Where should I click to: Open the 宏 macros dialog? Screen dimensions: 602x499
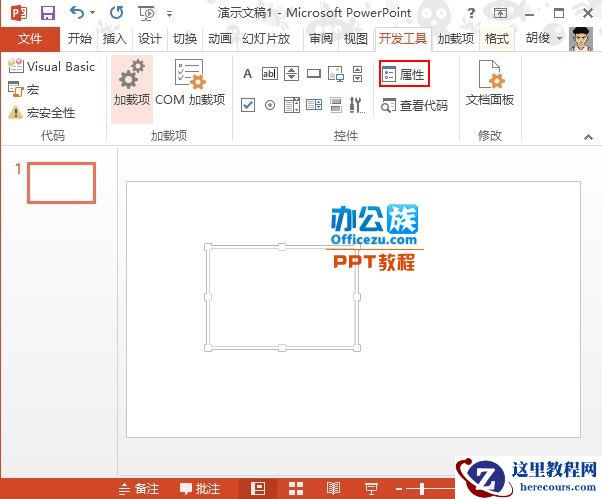pos(24,89)
